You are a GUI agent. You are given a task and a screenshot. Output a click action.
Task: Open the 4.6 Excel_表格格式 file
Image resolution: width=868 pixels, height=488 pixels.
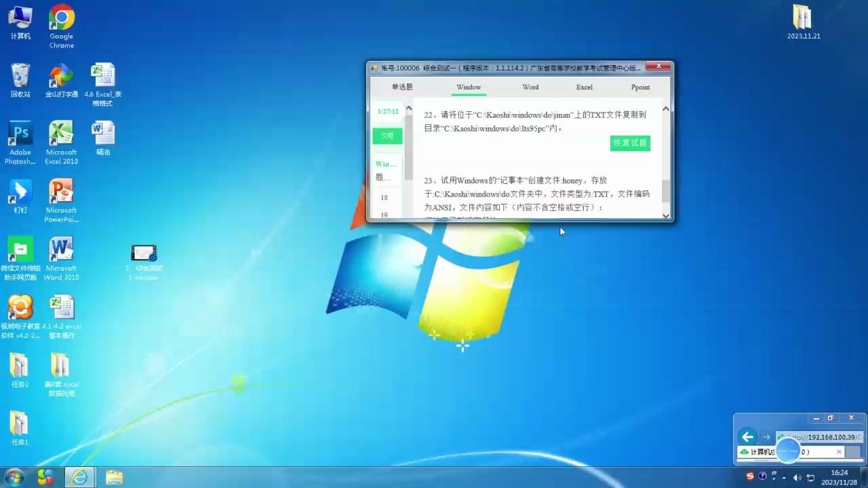(103, 85)
